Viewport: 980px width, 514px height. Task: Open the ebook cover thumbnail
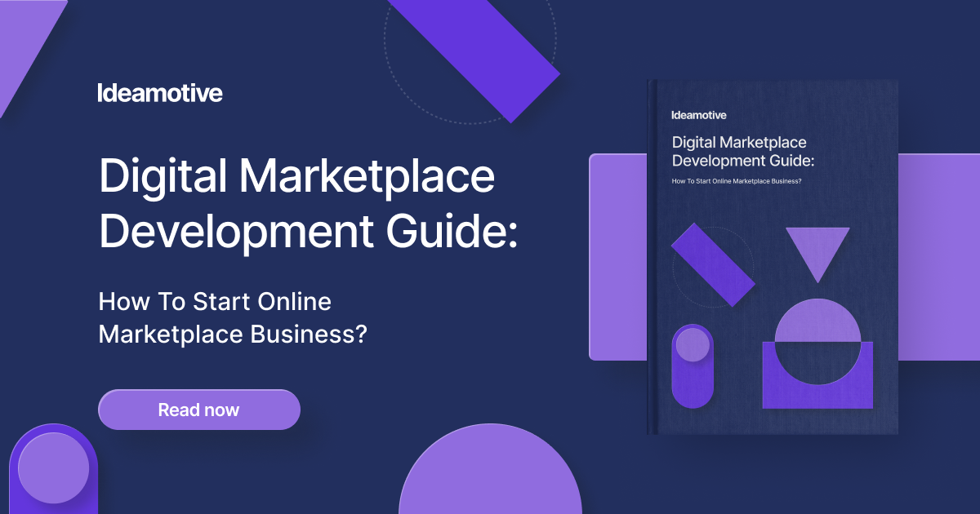[772, 256]
